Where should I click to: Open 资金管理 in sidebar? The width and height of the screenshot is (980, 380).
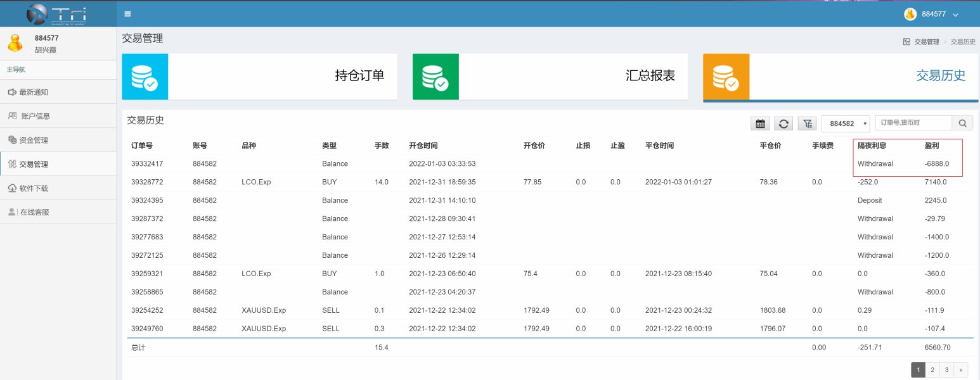(x=58, y=140)
